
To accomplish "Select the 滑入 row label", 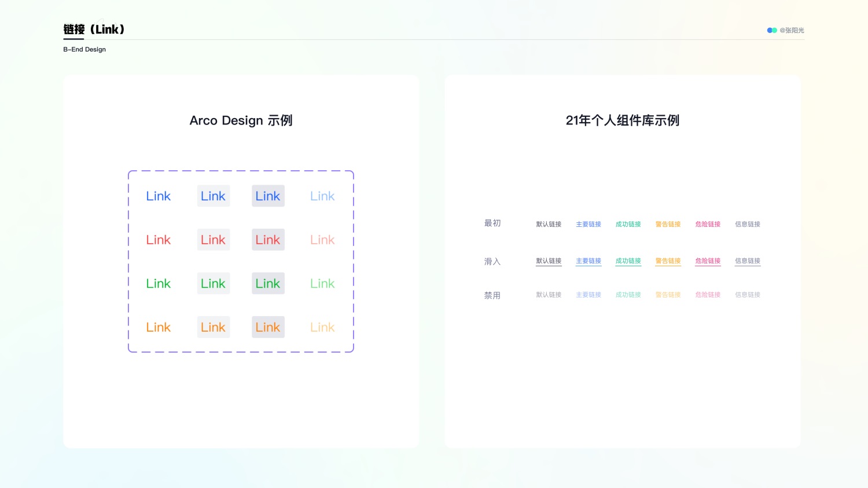I will 492,262.
